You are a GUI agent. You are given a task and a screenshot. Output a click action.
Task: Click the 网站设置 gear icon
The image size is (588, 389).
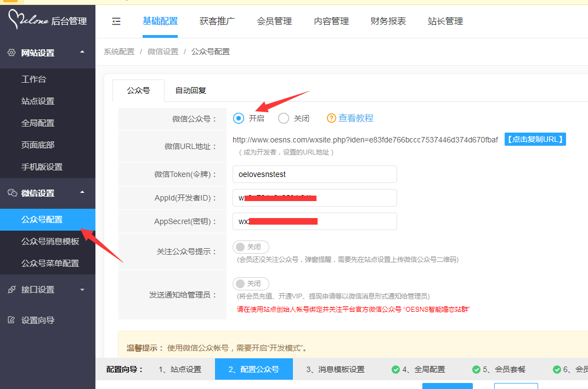tap(12, 53)
